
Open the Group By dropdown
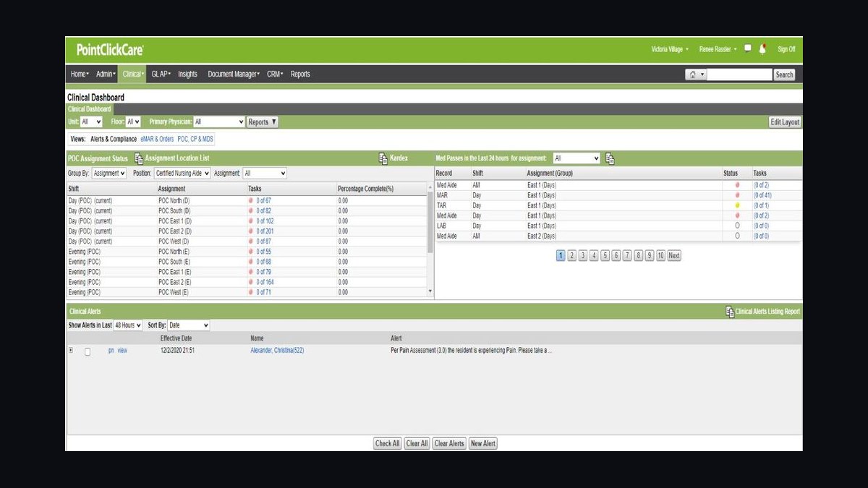109,174
